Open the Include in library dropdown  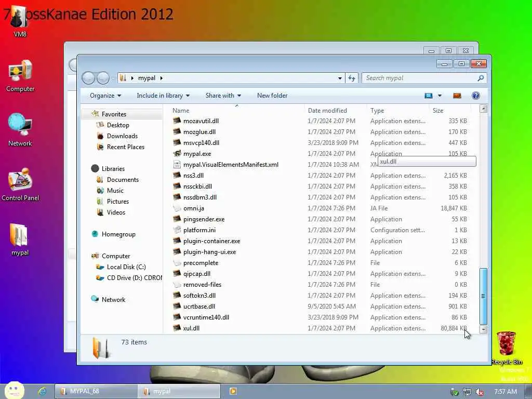click(163, 96)
